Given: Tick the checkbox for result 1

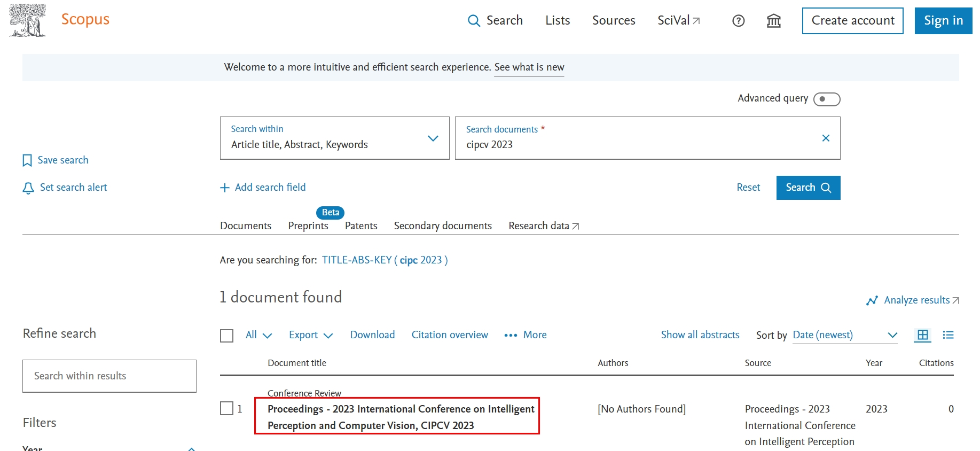Looking at the screenshot, I should click(x=227, y=409).
